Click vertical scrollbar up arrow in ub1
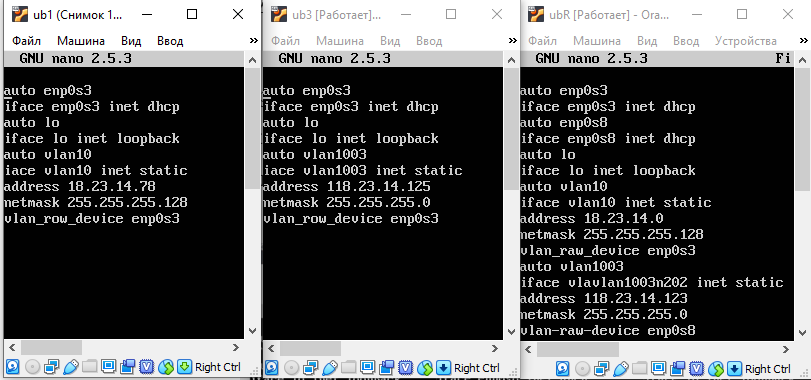Screen dimensions: 811x380 click(x=252, y=60)
